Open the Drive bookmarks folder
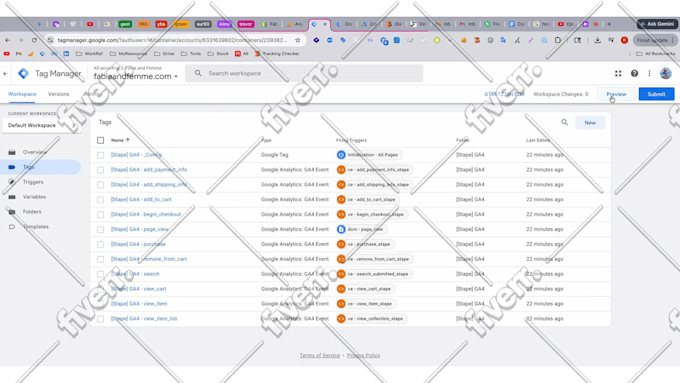The height and width of the screenshot is (383, 680). (x=164, y=54)
